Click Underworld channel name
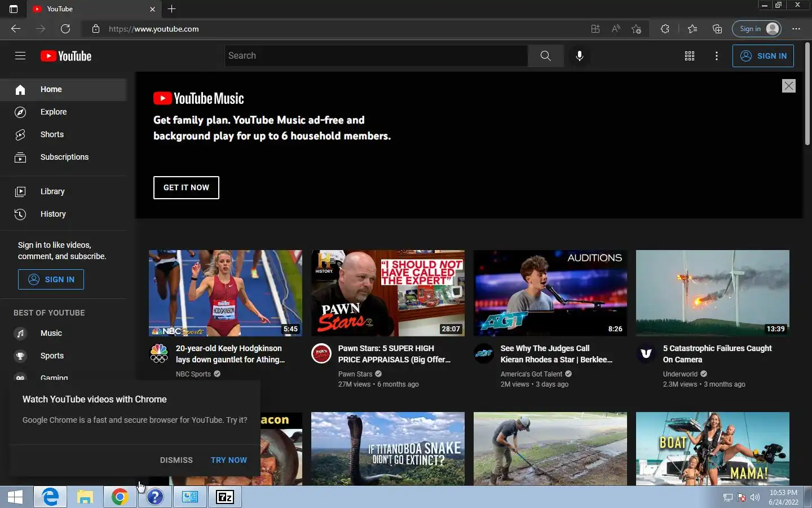This screenshot has height=508, width=812. pyautogui.click(x=680, y=374)
